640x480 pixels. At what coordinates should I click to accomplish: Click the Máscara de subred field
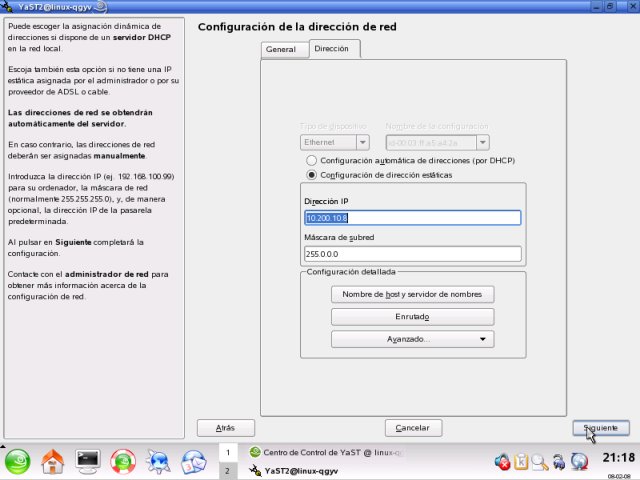point(413,254)
